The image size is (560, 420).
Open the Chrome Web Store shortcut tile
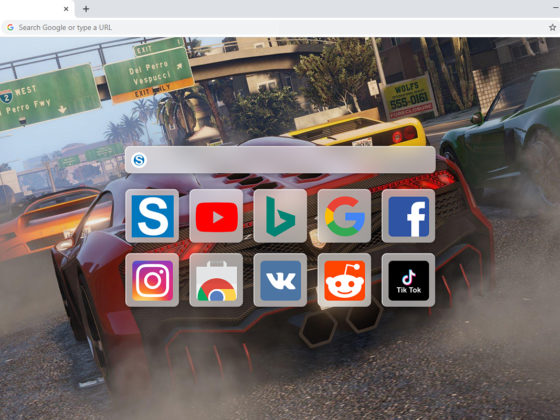(216, 280)
